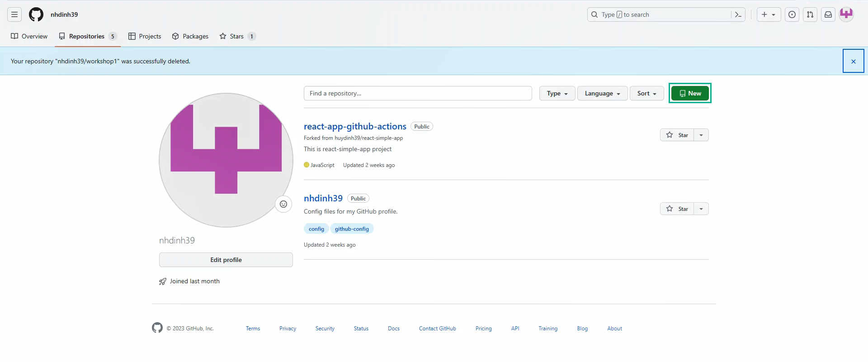Open the Security footer link
The width and height of the screenshot is (868, 362).
coord(325,329)
